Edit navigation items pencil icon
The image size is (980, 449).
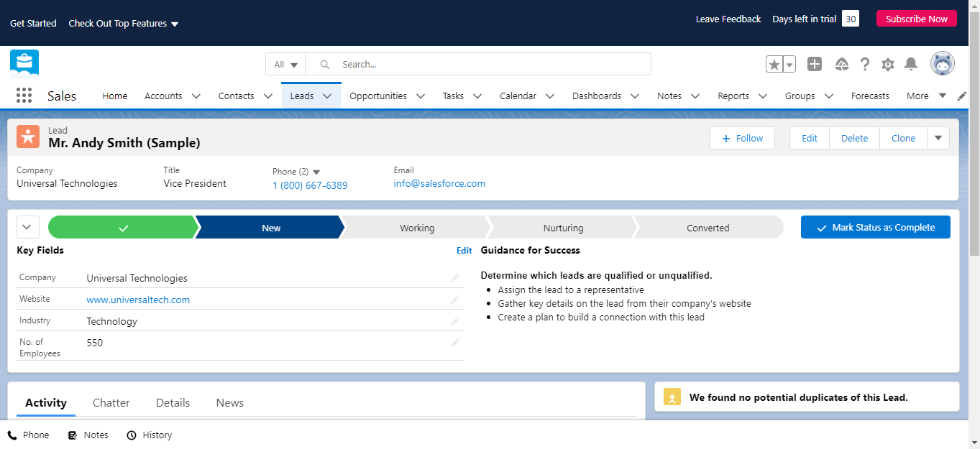[x=962, y=96]
